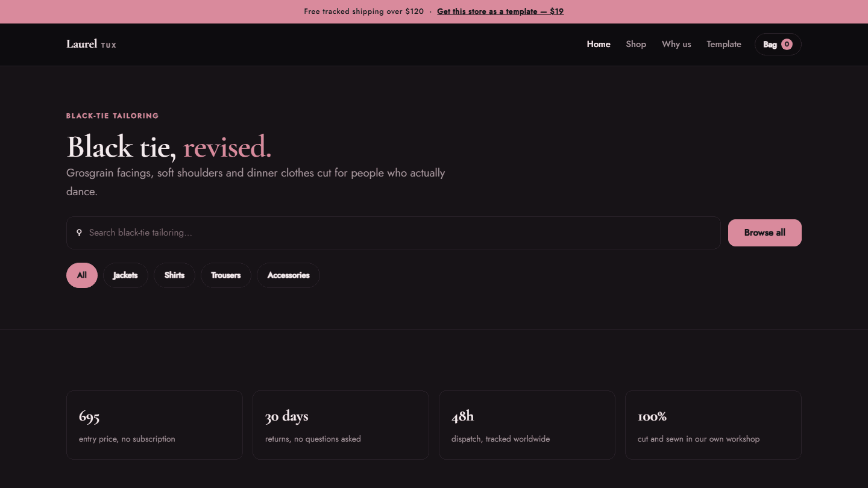Click the search magnifier icon
The height and width of the screenshot is (488, 868).
coord(79,233)
